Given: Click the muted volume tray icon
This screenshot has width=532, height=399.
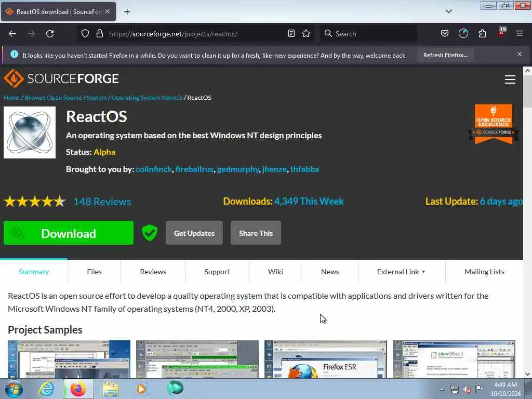Looking at the screenshot, I should pos(467,389).
